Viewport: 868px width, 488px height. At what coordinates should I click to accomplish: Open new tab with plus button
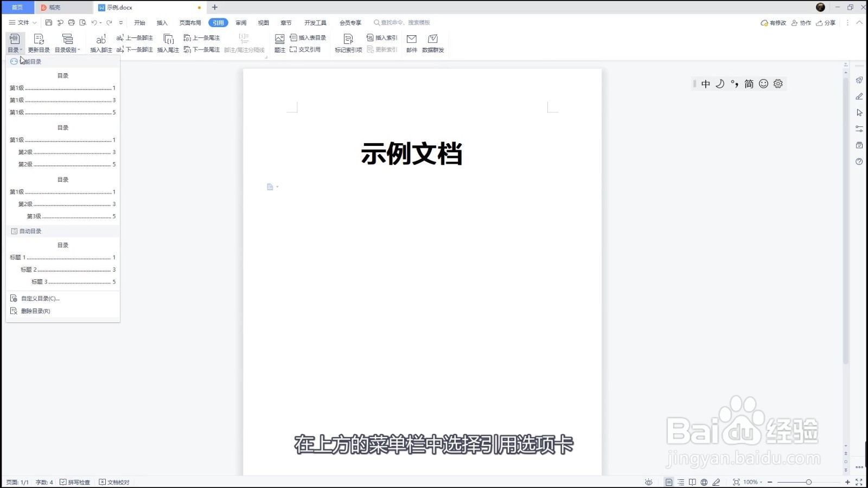pyautogui.click(x=215, y=8)
